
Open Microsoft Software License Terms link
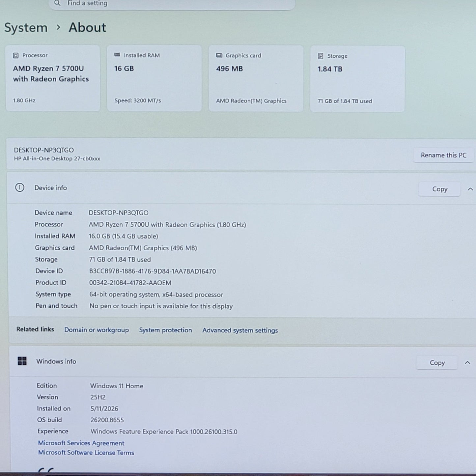point(86,453)
